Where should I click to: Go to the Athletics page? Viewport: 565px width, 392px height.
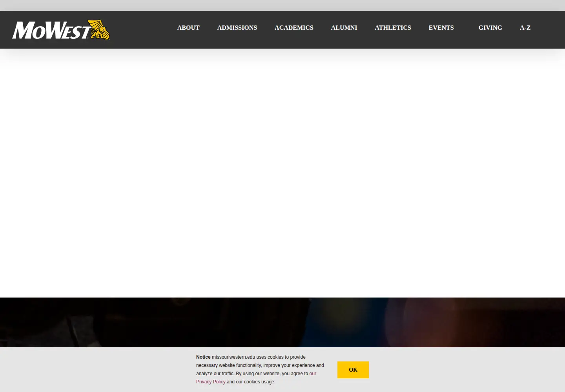pos(393,28)
